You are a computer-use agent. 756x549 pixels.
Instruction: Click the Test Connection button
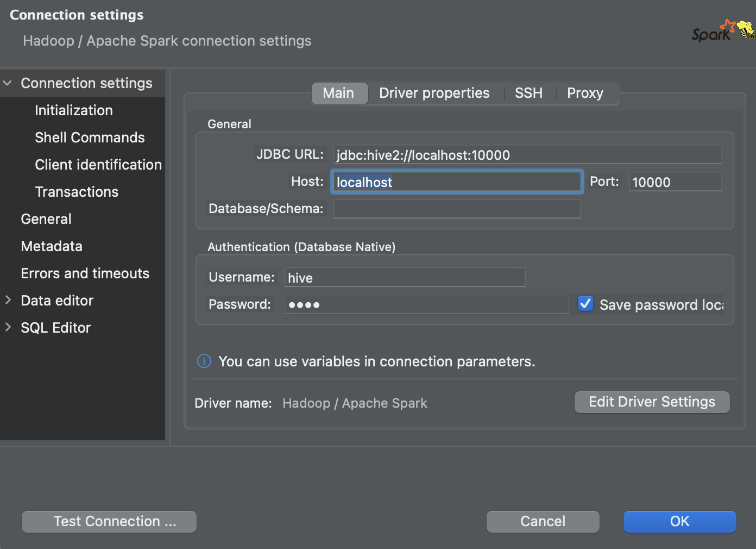pos(109,521)
